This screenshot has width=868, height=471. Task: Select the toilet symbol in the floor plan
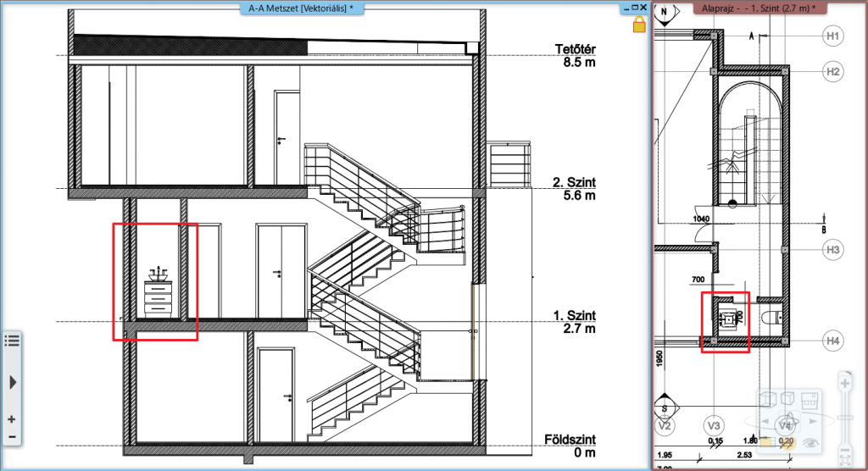click(771, 319)
